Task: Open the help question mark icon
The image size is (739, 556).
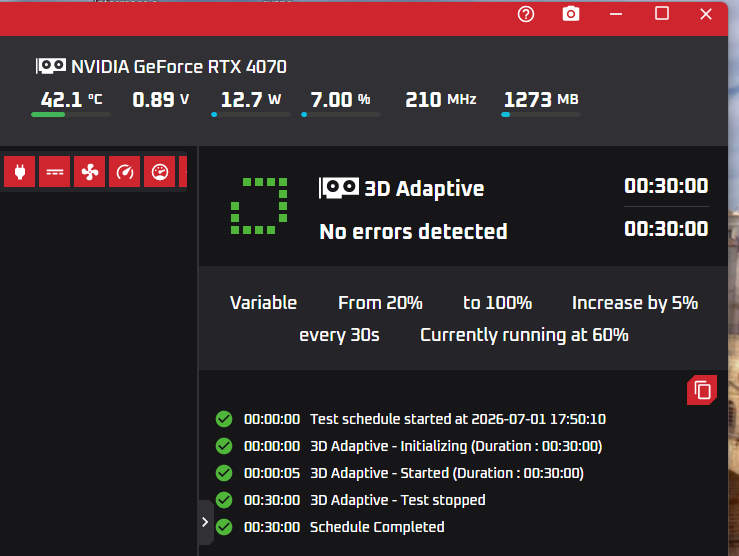Action: tap(526, 14)
